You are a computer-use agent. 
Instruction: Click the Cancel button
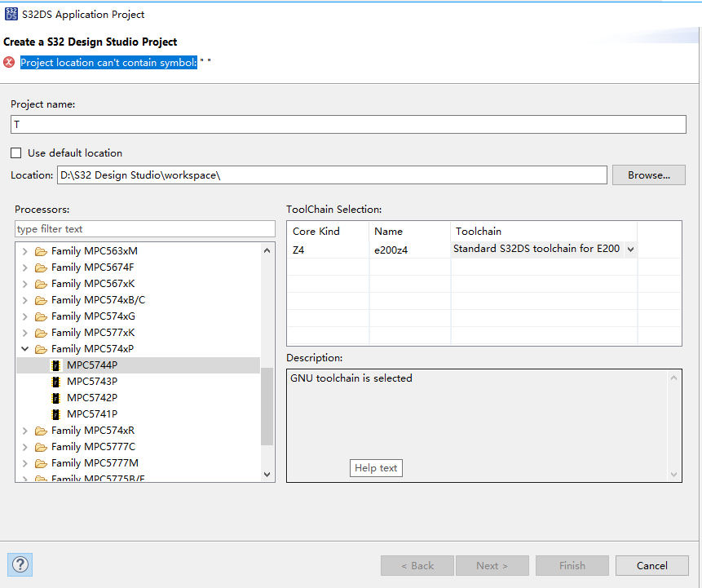(x=652, y=566)
